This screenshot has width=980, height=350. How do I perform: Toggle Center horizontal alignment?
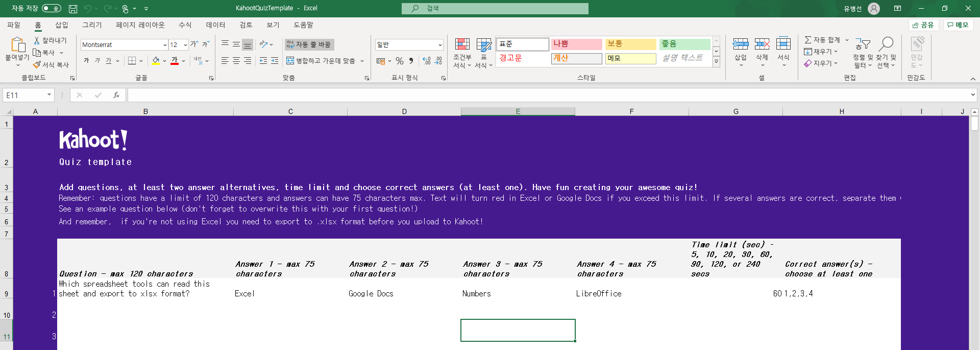pyautogui.click(x=236, y=61)
